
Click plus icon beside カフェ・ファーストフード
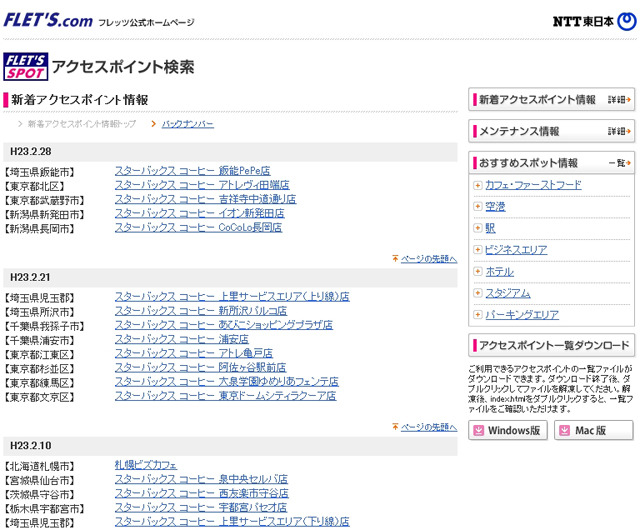pyautogui.click(x=478, y=185)
